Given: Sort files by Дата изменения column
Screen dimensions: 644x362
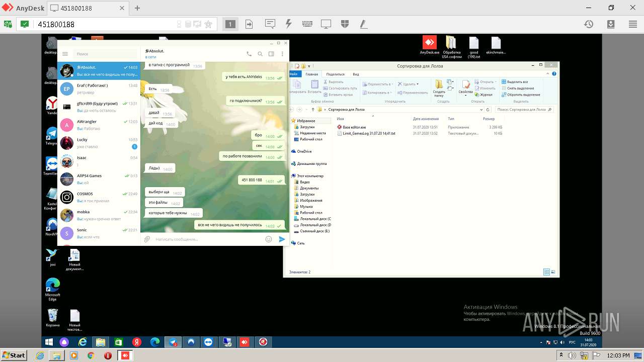Looking at the screenshot, I should pos(426,119).
